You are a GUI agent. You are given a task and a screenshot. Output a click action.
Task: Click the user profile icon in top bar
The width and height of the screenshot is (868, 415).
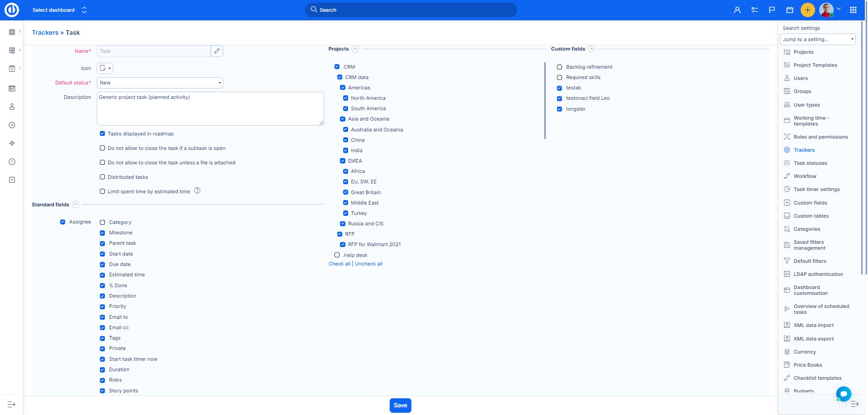[737, 10]
